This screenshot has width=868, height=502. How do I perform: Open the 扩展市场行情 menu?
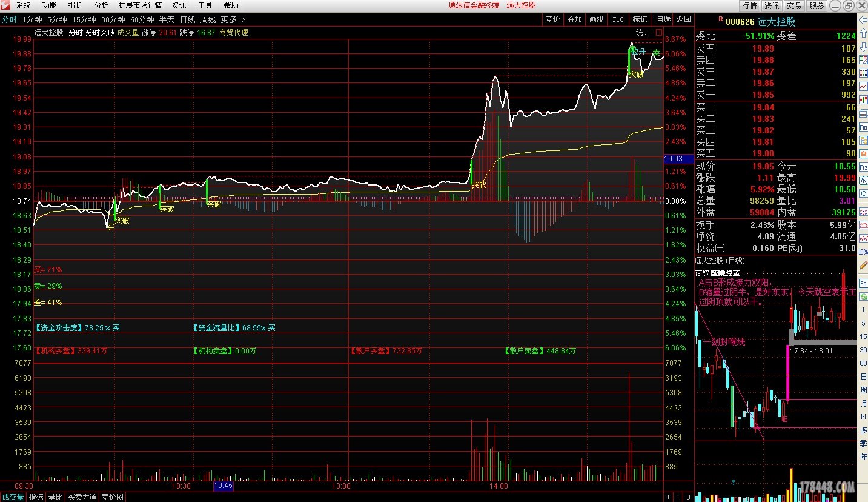tap(140, 5)
